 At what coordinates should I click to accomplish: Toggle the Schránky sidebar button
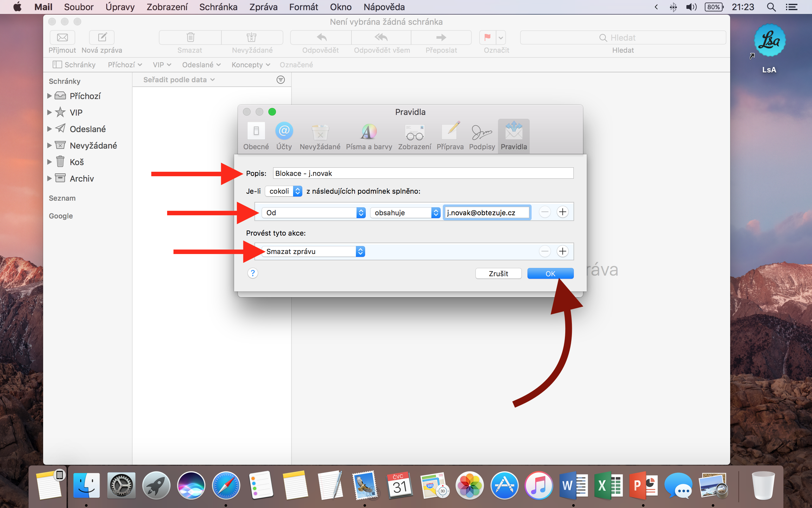point(74,64)
